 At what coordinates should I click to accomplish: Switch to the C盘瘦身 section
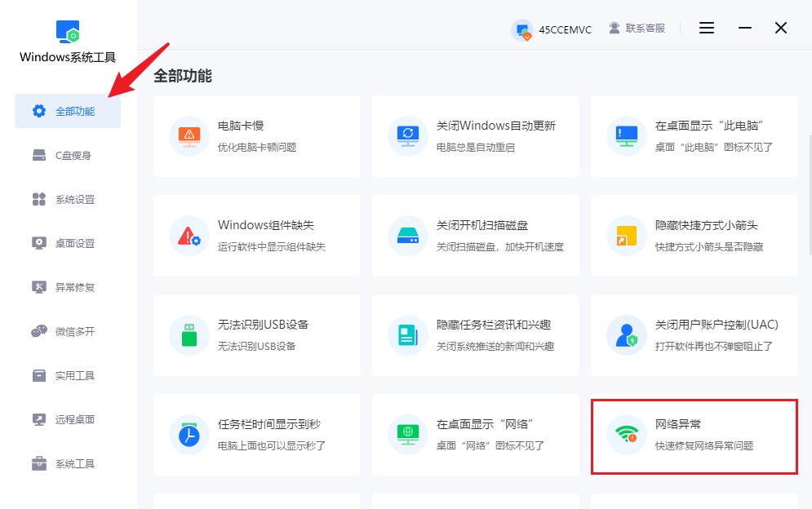[x=68, y=155]
